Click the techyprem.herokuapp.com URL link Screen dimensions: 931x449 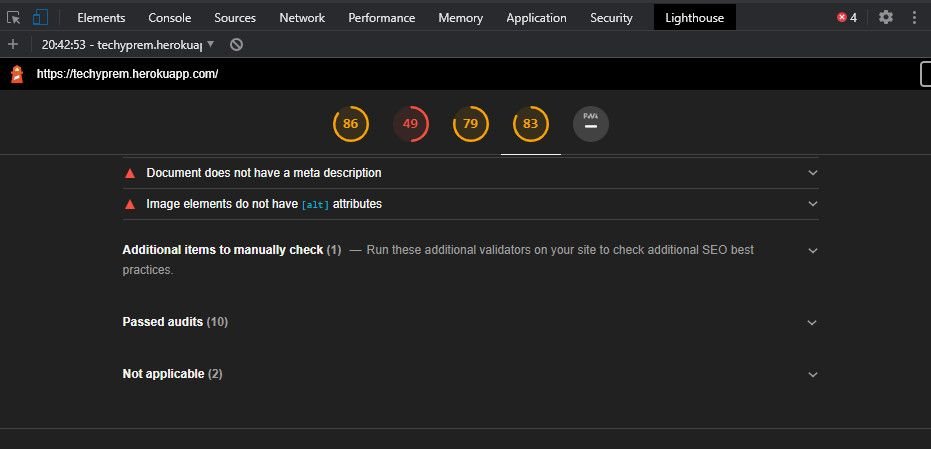[x=127, y=74]
